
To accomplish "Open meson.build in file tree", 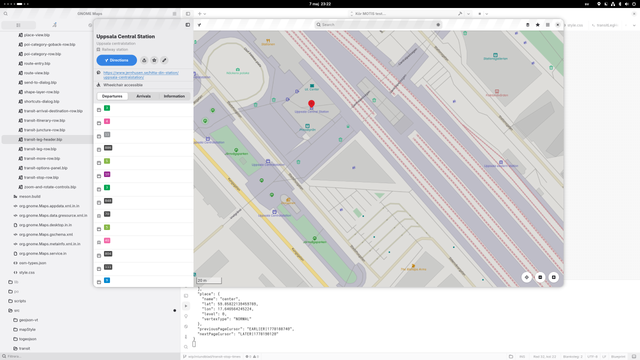I will (x=29, y=197).
